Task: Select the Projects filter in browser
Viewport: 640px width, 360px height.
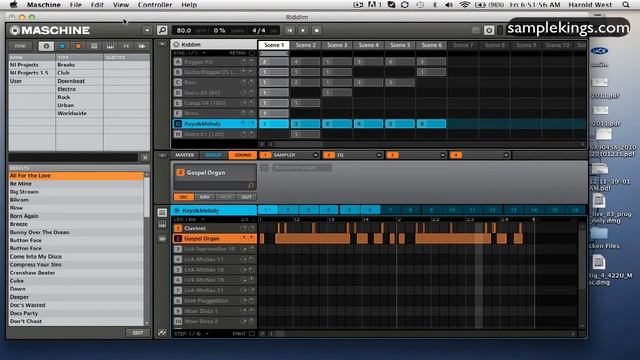Action: (x=46, y=46)
